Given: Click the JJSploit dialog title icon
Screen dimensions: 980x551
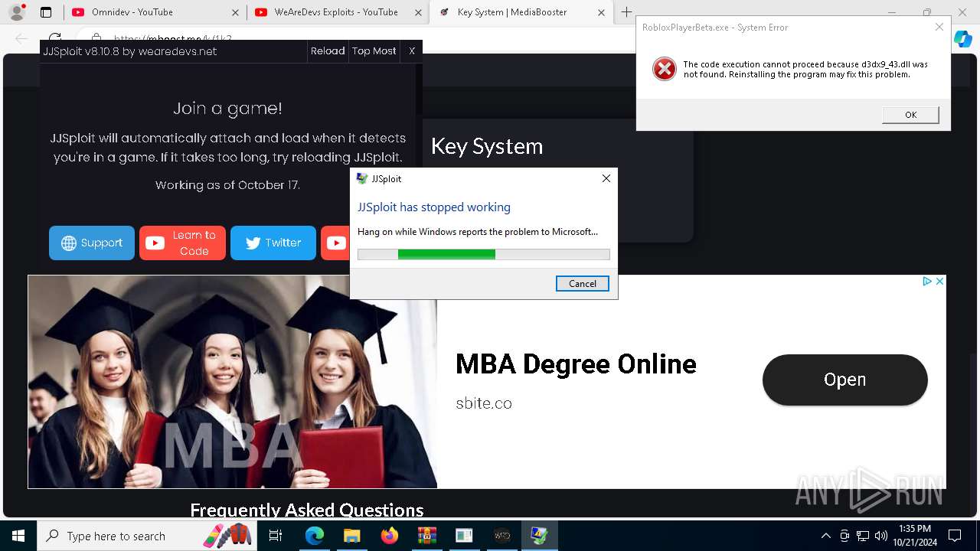Looking at the screenshot, I should [x=362, y=178].
